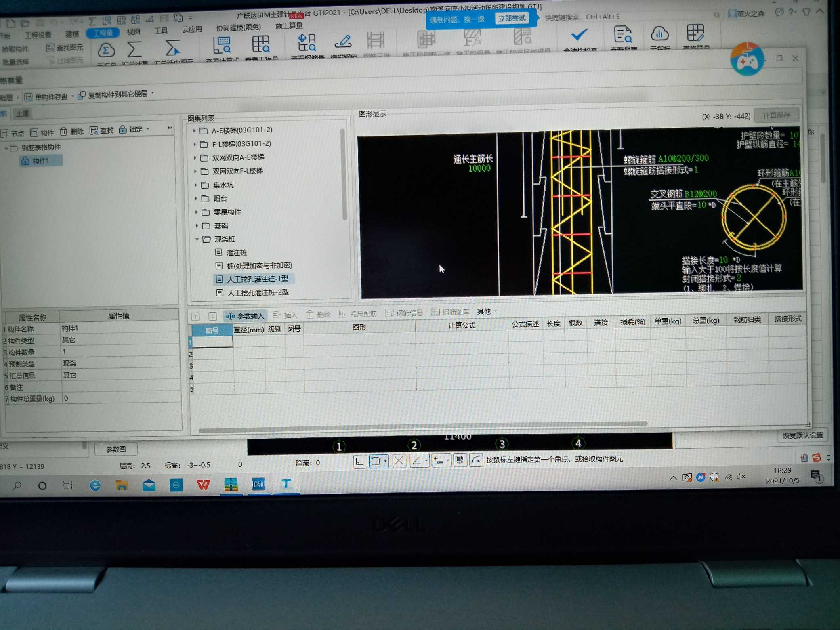Click the sigma-with-arrow summarize selected elements icon
This screenshot has height=630, width=840.
tap(172, 49)
